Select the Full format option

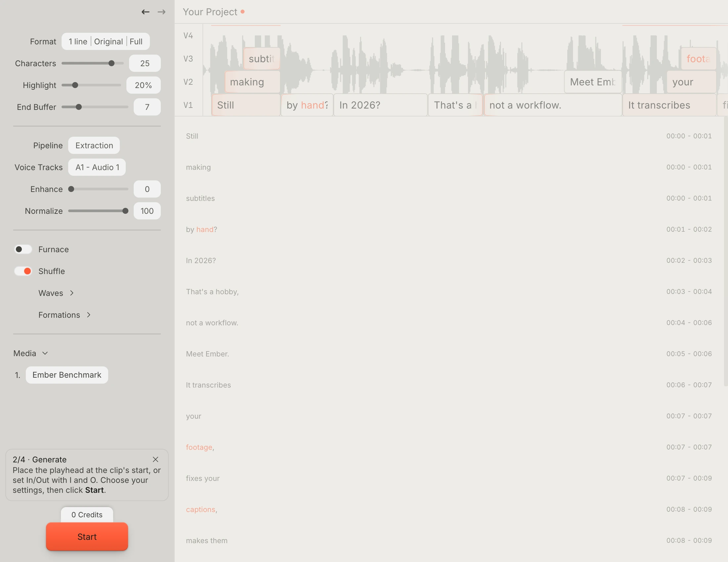coord(136,41)
